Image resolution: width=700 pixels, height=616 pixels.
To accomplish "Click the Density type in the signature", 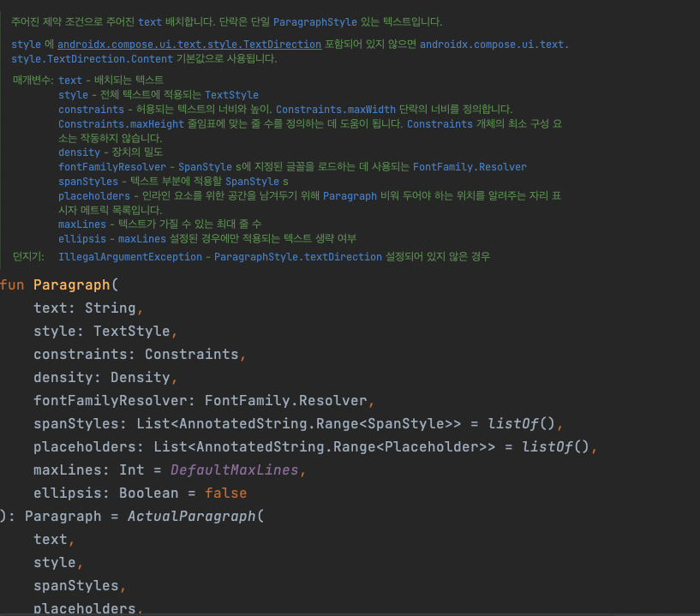I will [141, 378].
